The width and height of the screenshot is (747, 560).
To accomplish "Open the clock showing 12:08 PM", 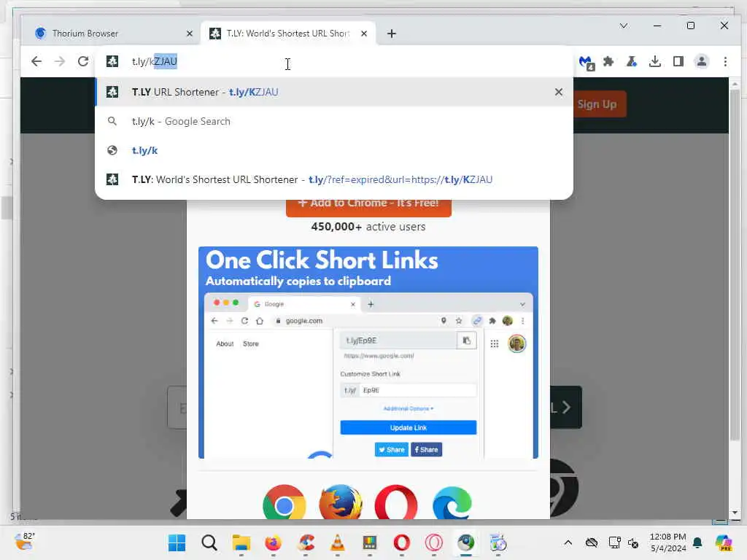I will coord(668,542).
